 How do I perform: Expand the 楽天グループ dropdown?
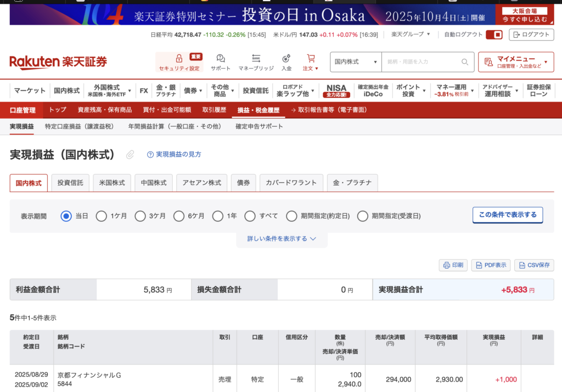(x=411, y=35)
